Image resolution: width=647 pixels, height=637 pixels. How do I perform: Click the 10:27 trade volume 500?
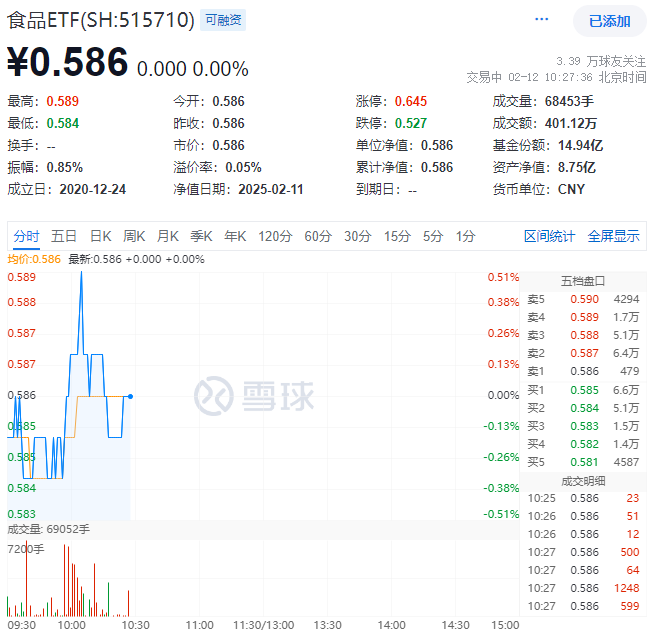pyautogui.click(x=630, y=552)
